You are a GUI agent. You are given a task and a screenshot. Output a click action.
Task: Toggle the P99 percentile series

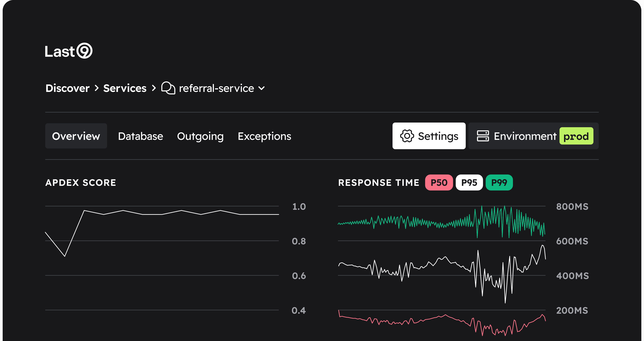[x=499, y=183]
